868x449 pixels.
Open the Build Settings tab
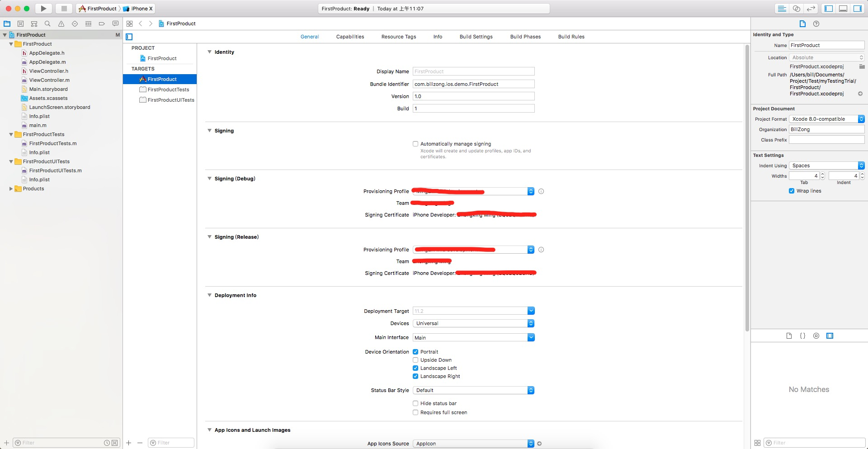[x=476, y=37]
